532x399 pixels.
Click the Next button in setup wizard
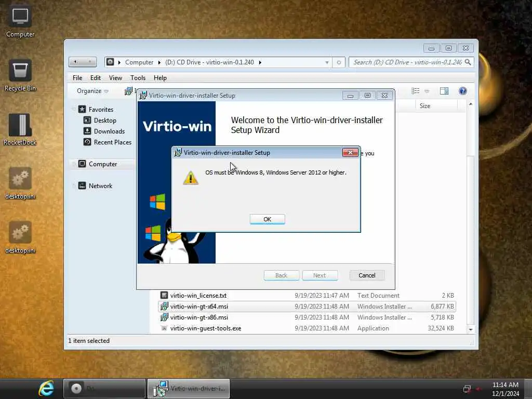320,275
